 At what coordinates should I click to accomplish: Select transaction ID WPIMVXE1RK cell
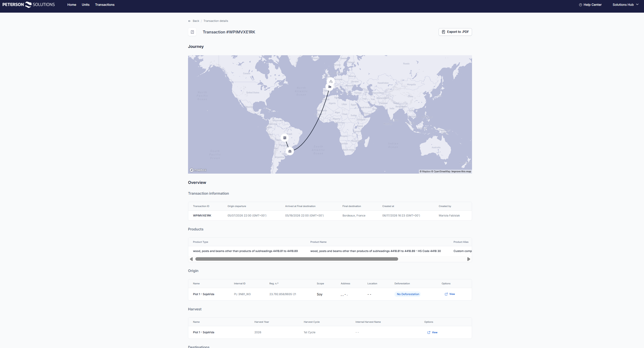click(202, 216)
